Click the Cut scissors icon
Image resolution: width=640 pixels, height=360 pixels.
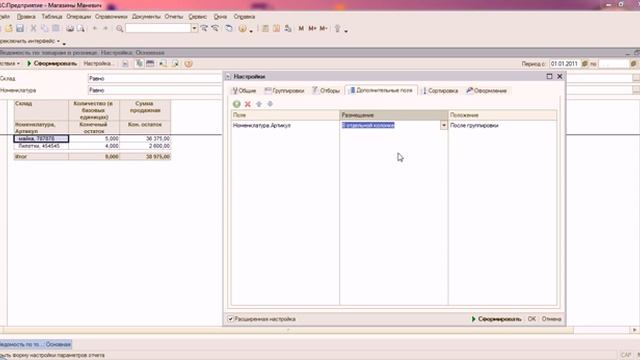(x=33, y=29)
